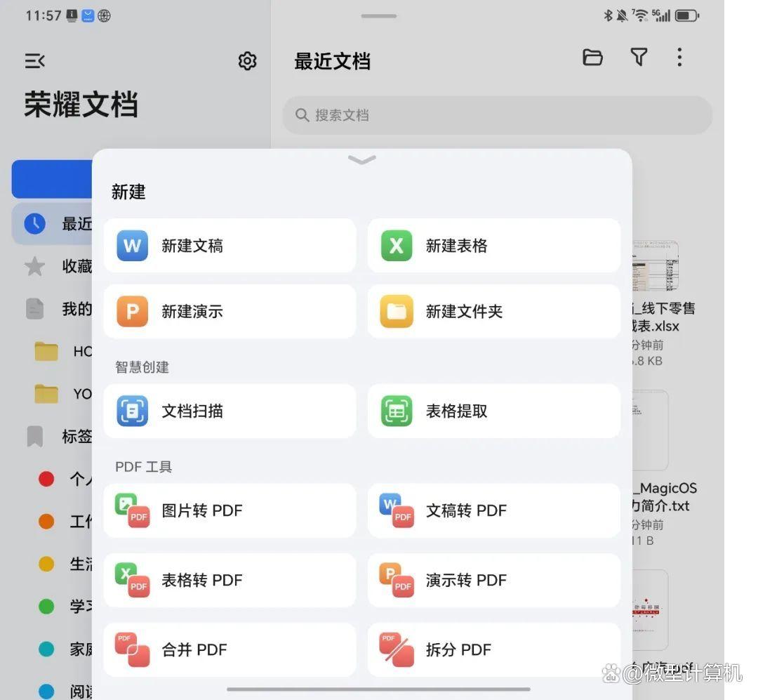Tap the Bluetooth status icon
Viewport: 758px width, 700px height.
608,15
